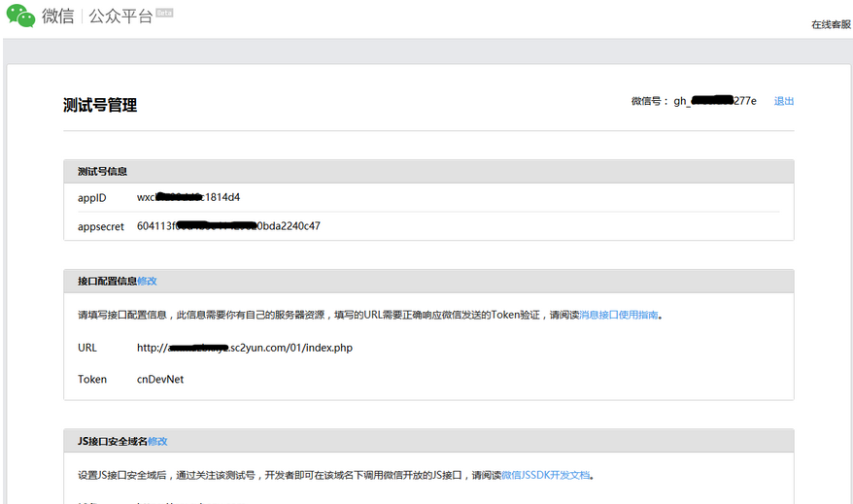Click the Beta badge next to 公众平台
This screenshot has height=504, width=853.
click(164, 13)
